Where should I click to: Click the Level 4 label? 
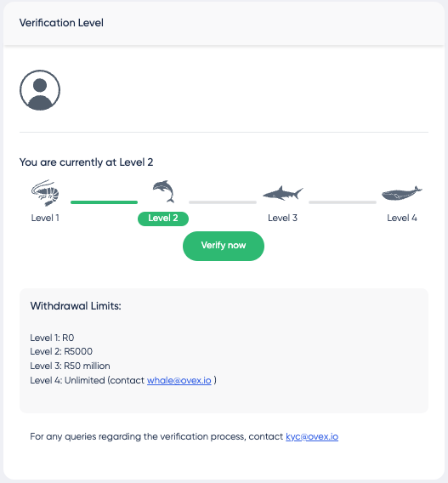(x=402, y=218)
